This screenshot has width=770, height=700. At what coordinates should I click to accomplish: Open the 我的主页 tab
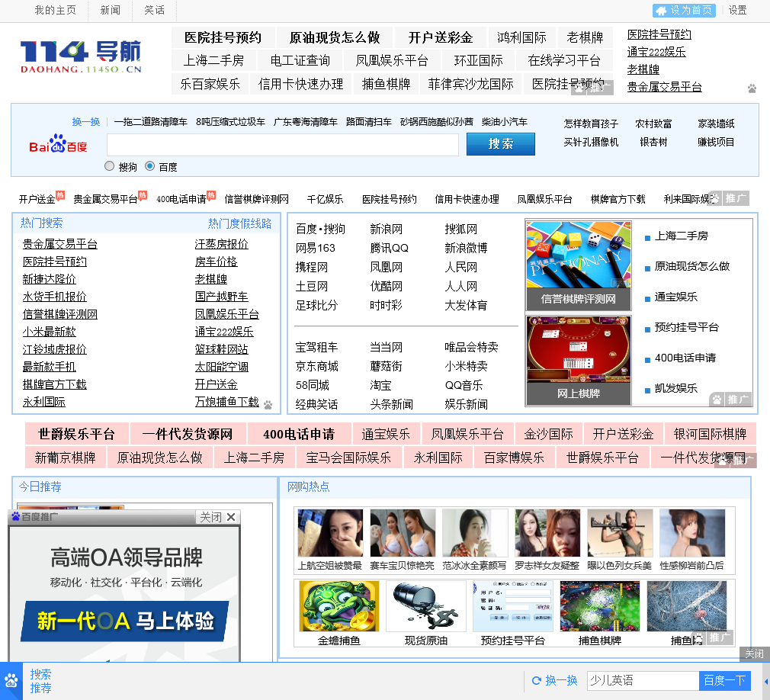[56, 11]
